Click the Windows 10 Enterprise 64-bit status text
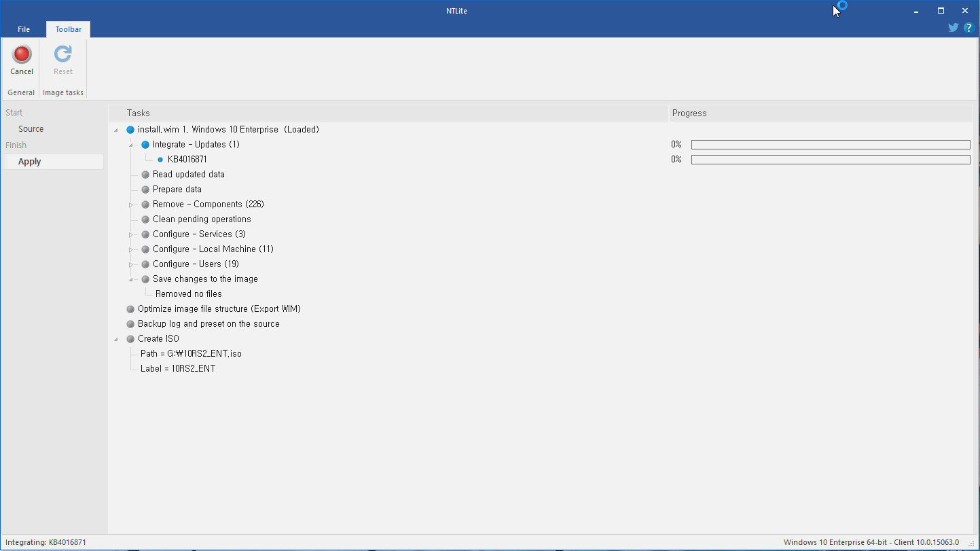 (871, 543)
